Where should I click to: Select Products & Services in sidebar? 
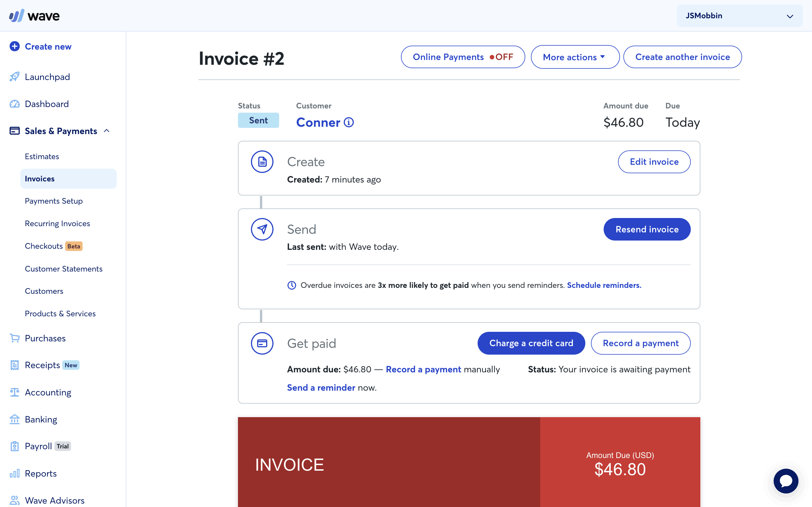point(60,313)
